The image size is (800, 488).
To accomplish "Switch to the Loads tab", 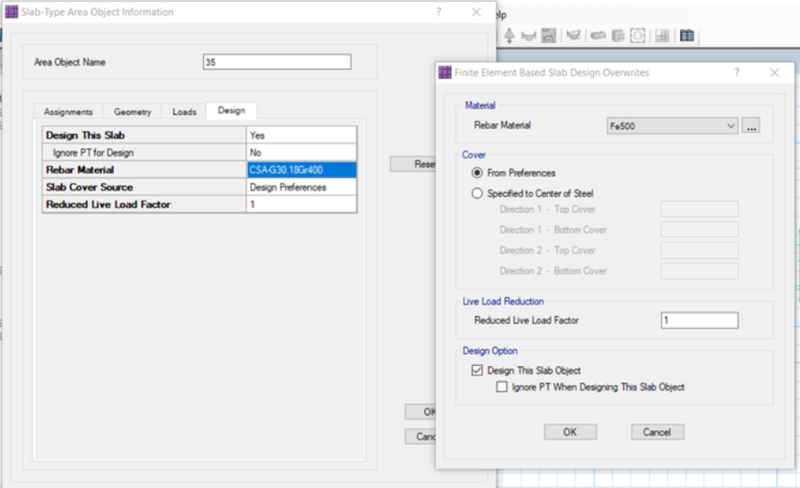I will pyautogui.click(x=184, y=112).
